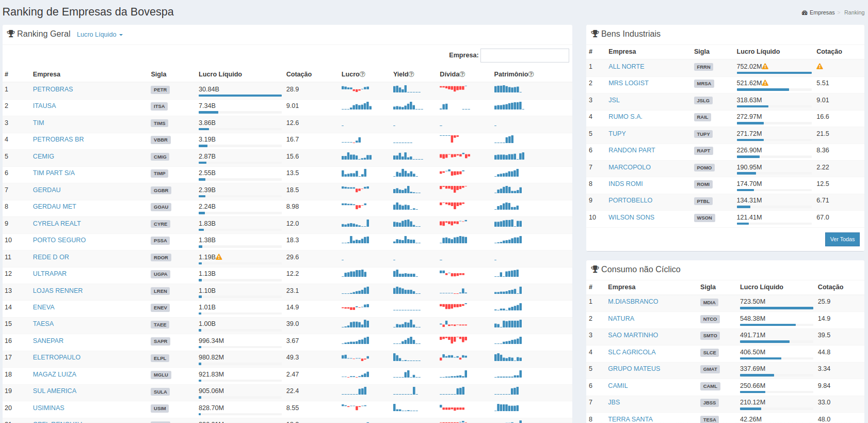Sort main table by Empresa column header
The height and width of the screenshot is (423, 868).
pyautogui.click(x=46, y=74)
